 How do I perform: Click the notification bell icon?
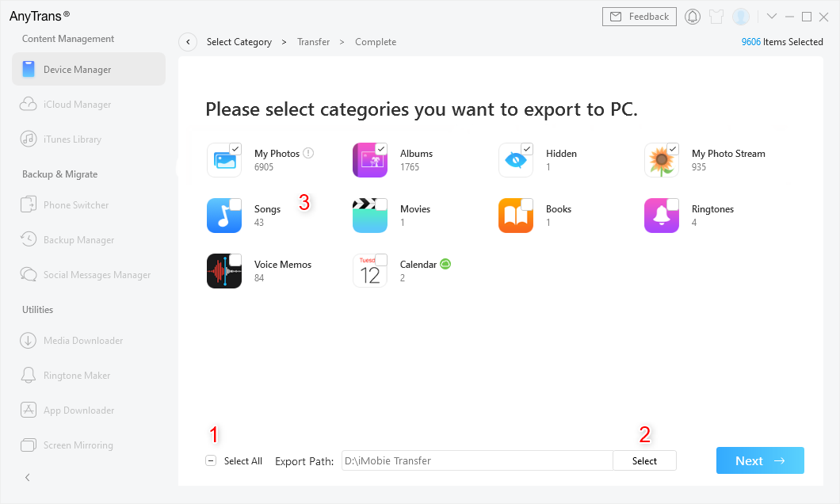pos(692,16)
